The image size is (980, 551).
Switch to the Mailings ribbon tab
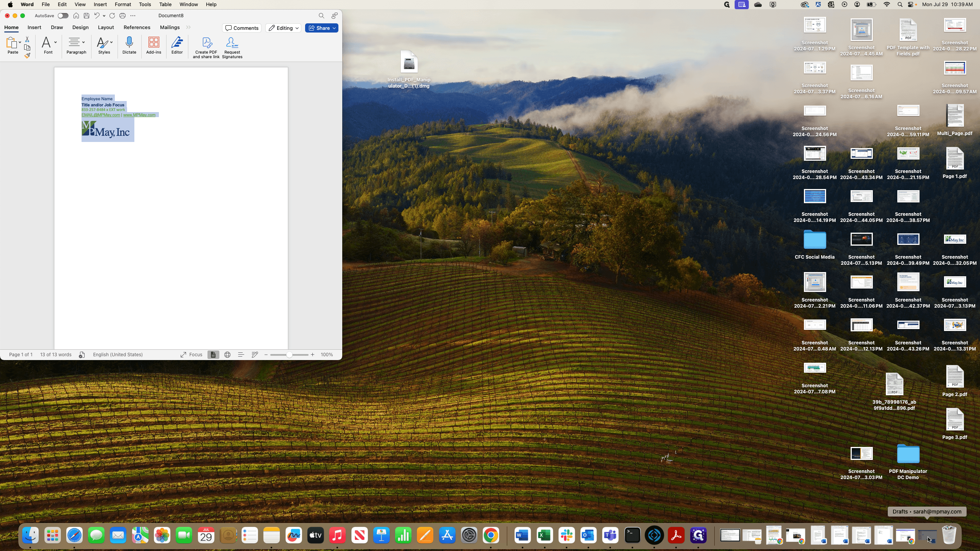click(170, 28)
